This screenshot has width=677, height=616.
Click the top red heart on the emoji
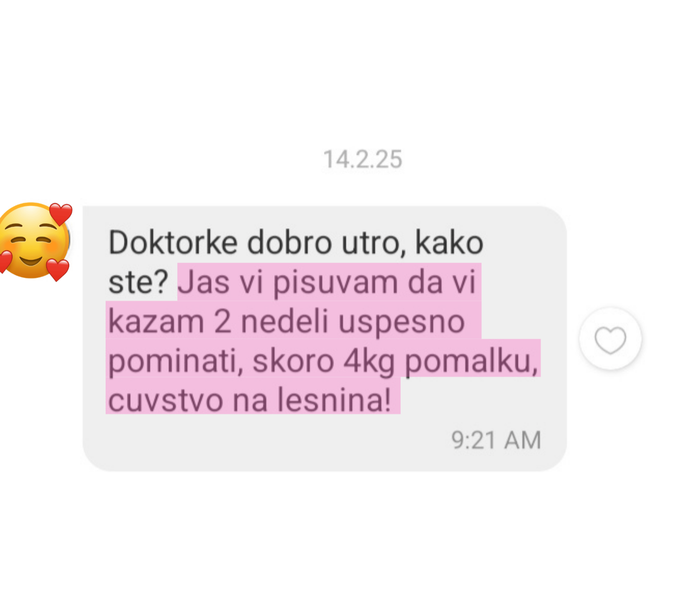tap(60, 214)
